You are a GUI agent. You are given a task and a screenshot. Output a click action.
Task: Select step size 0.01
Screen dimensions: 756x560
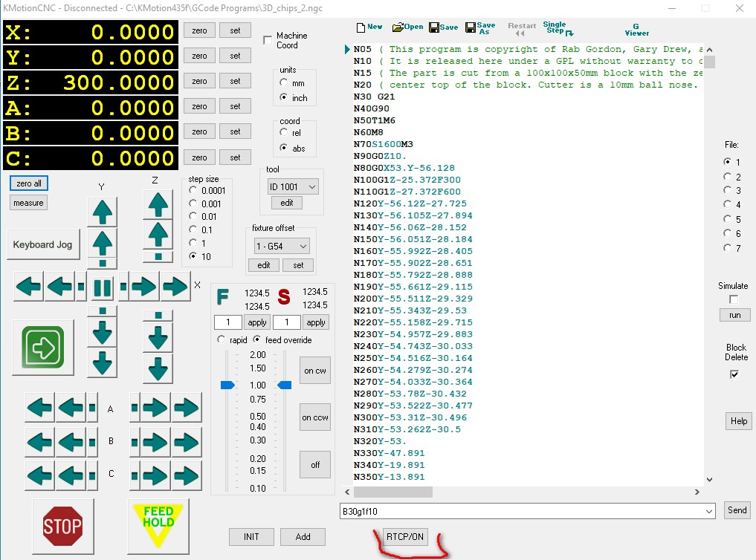click(194, 216)
